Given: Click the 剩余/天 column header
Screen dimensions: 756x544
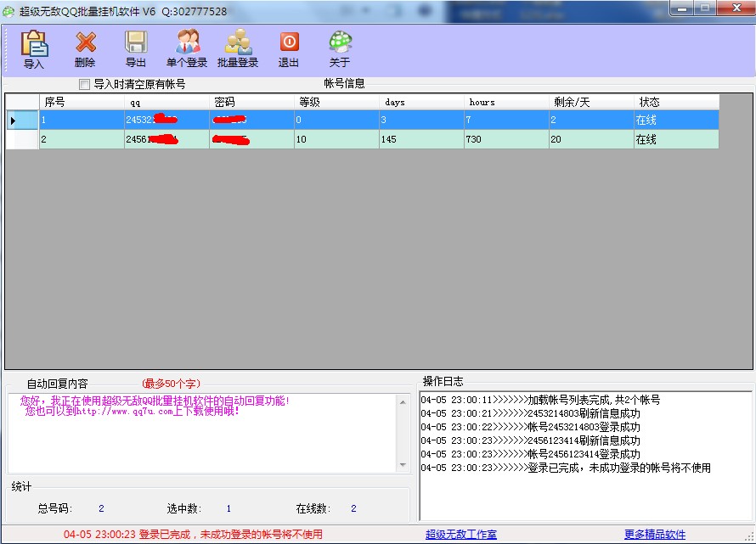Looking at the screenshot, I should [x=590, y=102].
